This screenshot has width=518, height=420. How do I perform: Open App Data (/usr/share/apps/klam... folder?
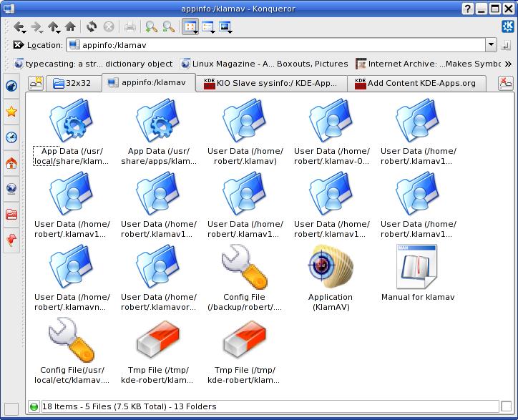(x=159, y=132)
